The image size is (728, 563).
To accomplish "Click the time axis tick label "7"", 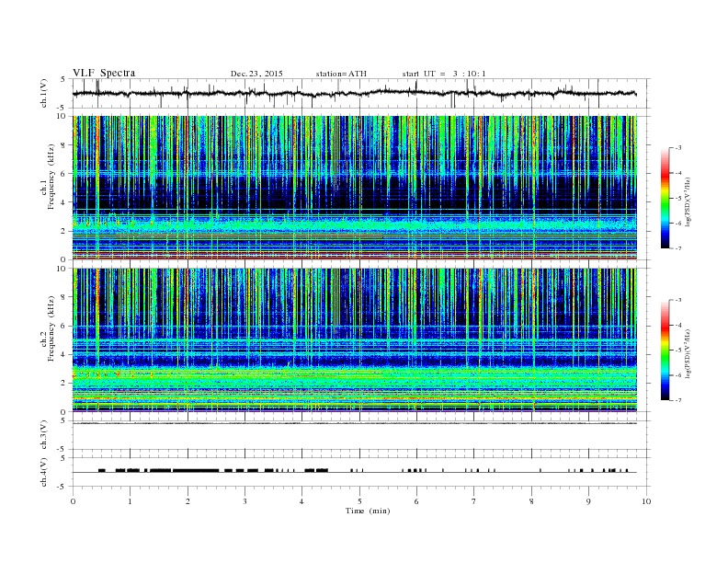I will pyautogui.click(x=474, y=501).
